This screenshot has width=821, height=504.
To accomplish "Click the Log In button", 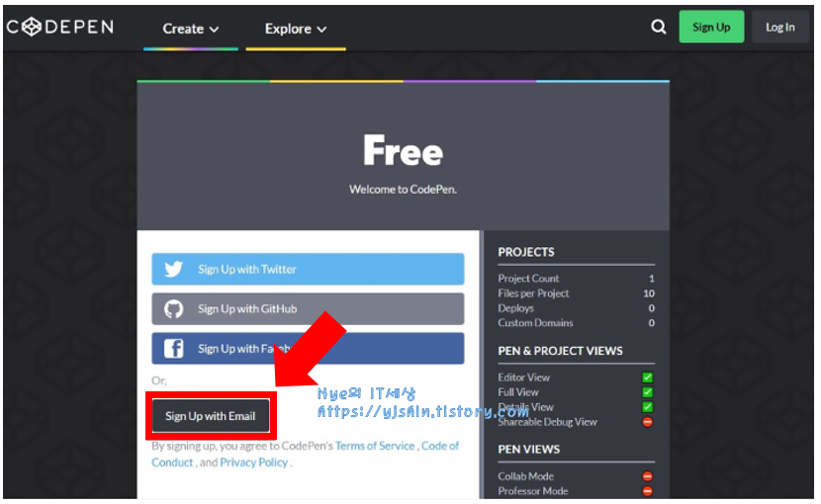I will pos(779,27).
